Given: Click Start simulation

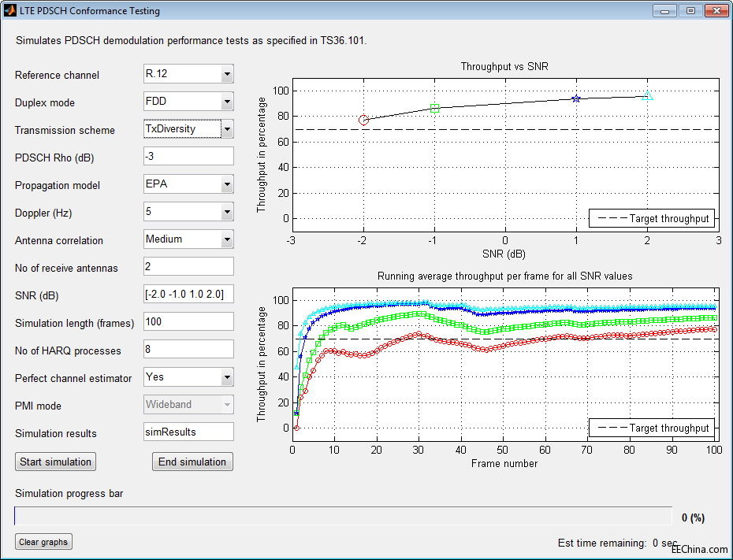Looking at the screenshot, I should coord(54,462).
